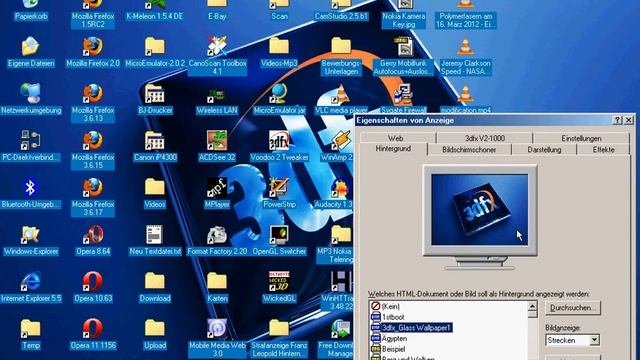The height and width of the screenshot is (360, 640).
Task: Select the BJ-Drucker folder icon
Action: coord(155,99)
